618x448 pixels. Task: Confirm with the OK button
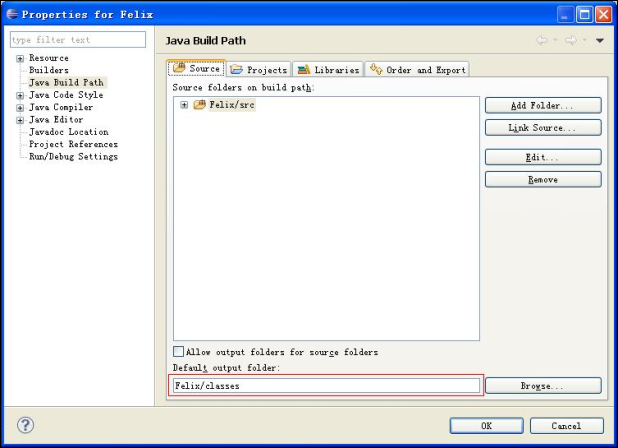(487, 426)
